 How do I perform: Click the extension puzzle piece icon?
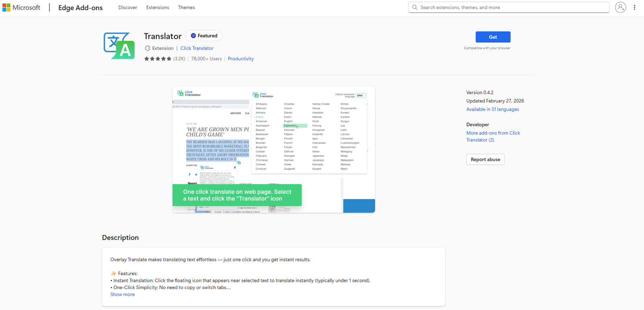point(147,48)
